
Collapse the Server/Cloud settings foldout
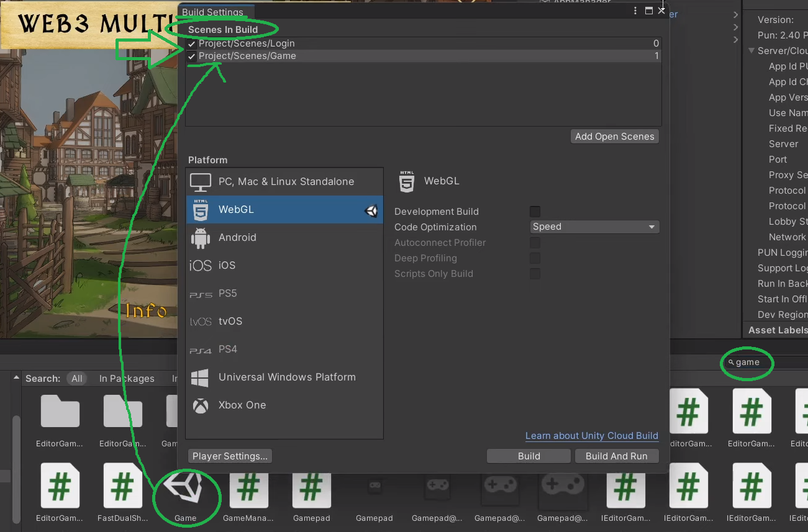pyautogui.click(x=752, y=51)
